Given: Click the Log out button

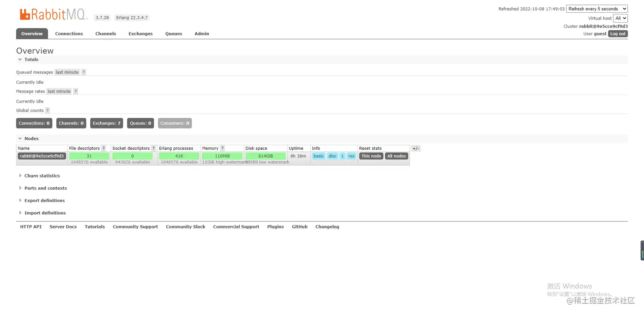Looking at the screenshot, I should tap(618, 34).
